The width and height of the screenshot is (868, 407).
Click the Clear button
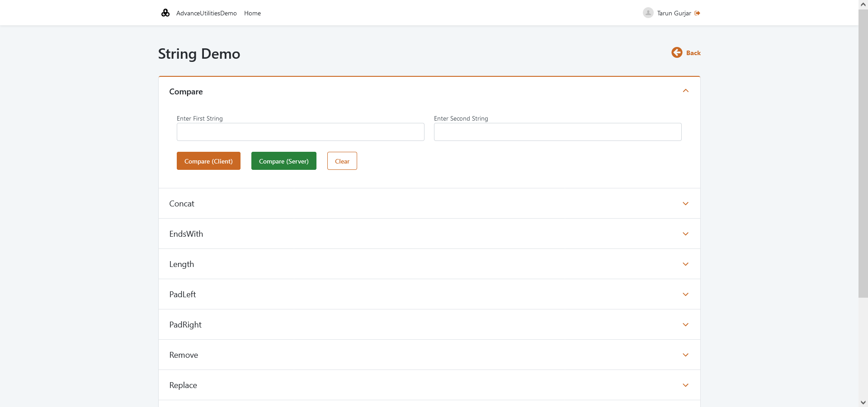coord(342,161)
